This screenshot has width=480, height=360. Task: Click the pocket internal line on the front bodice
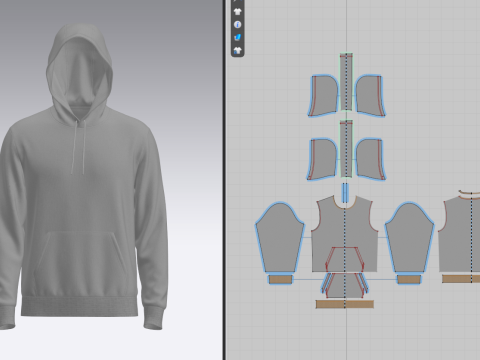(x=345, y=248)
